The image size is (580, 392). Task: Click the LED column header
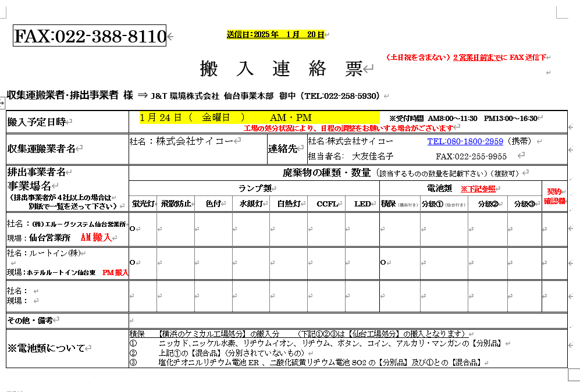click(362, 204)
